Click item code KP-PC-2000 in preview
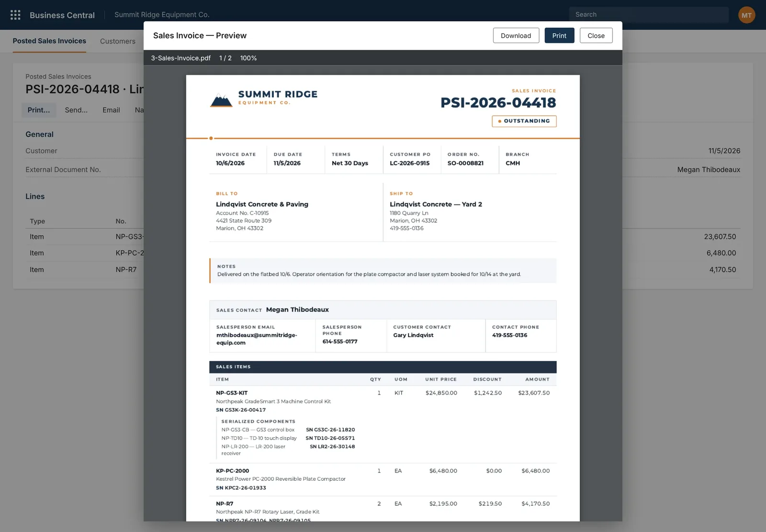Image resolution: width=766 pixels, height=532 pixels. [233, 471]
